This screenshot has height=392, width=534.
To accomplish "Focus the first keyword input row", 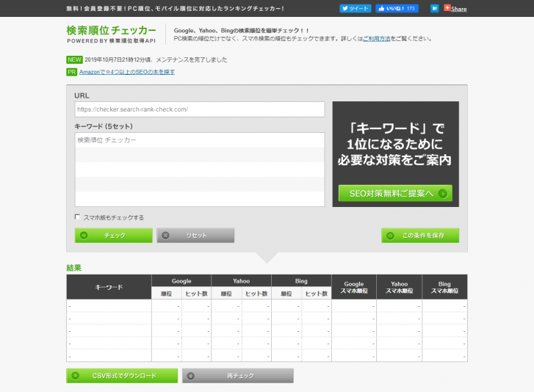I will tap(200, 140).
